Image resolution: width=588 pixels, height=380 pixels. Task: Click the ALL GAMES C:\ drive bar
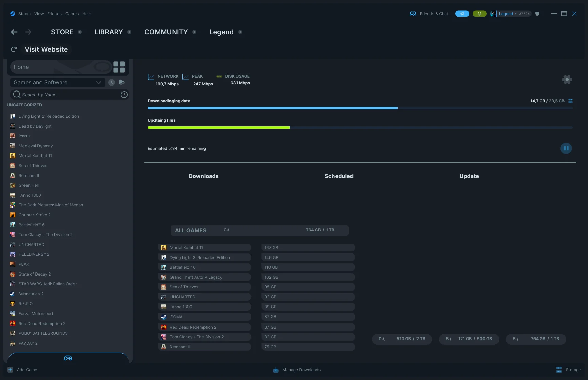pos(260,230)
